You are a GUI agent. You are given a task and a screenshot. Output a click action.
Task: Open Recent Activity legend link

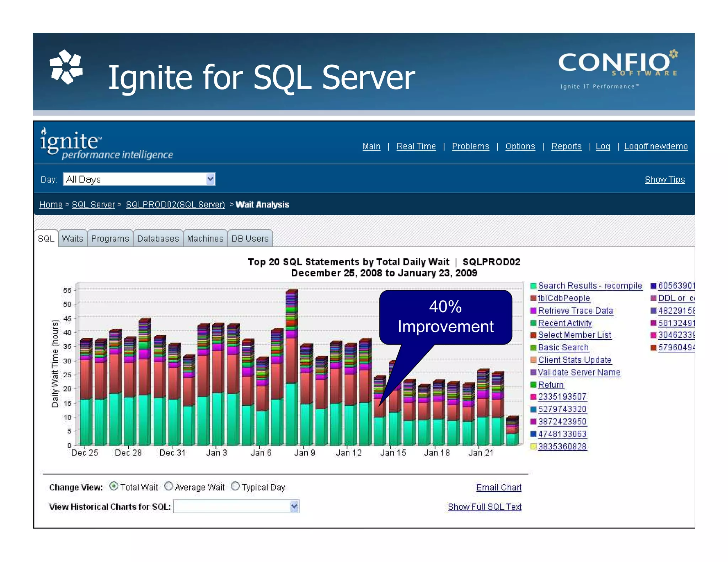(x=565, y=323)
